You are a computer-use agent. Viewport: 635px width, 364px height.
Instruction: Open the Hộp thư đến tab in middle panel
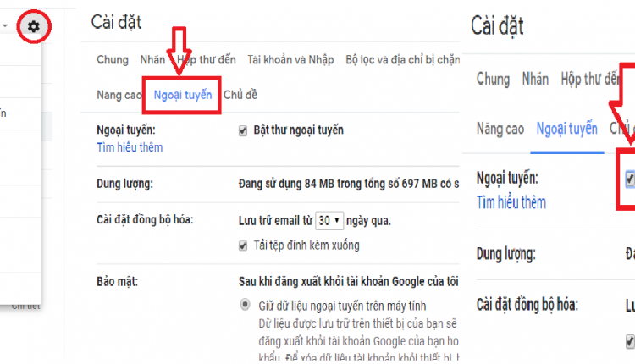206,60
